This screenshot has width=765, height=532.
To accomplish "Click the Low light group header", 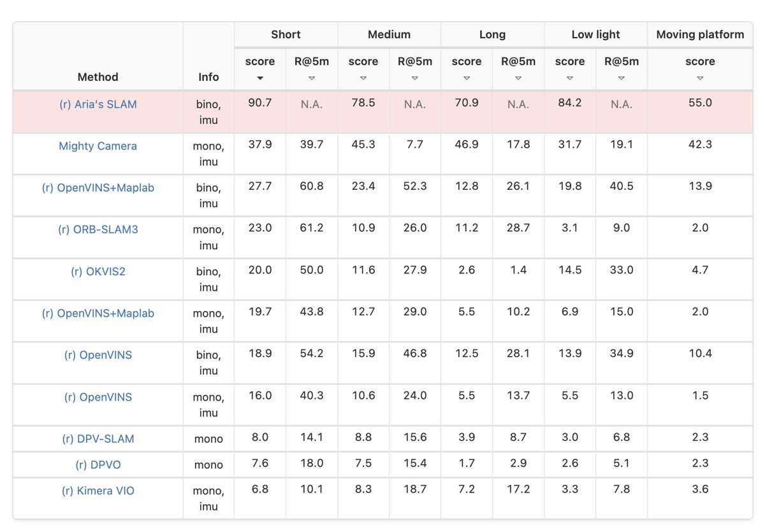I will point(595,34).
